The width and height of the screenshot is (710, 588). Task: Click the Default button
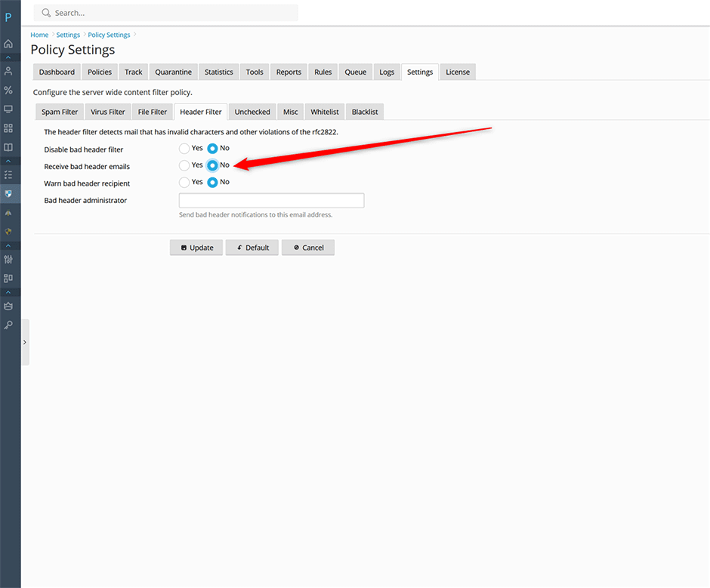click(252, 248)
